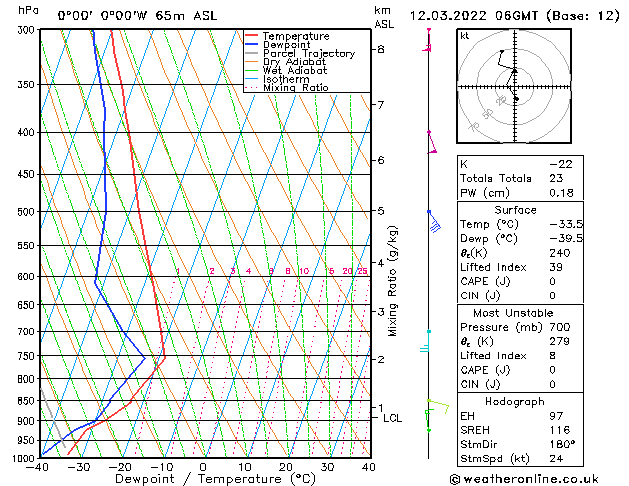Click the '1000' pressure axis label
This screenshot has width=629, height=486.
24,458
